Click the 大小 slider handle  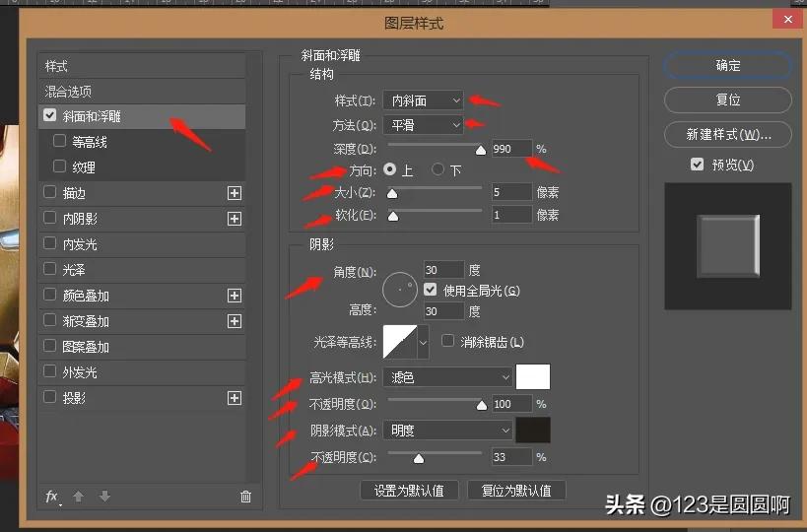[392, 193]
